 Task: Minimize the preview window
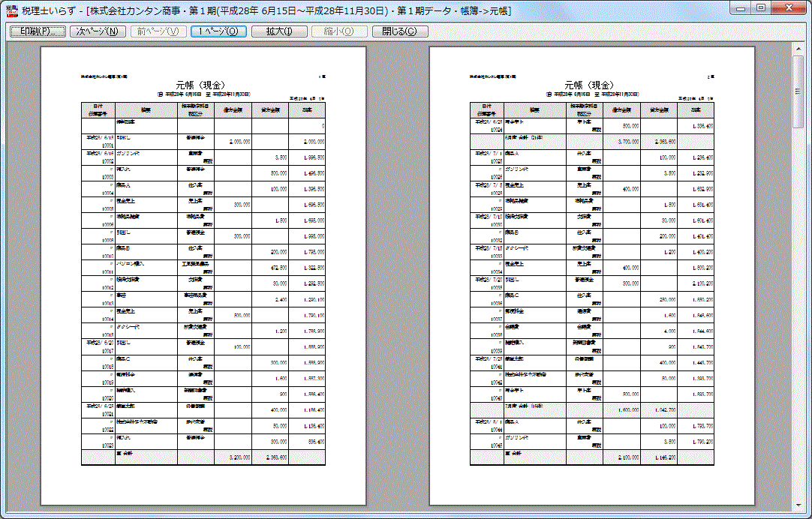pyautogui.click(x=742, y=8)
